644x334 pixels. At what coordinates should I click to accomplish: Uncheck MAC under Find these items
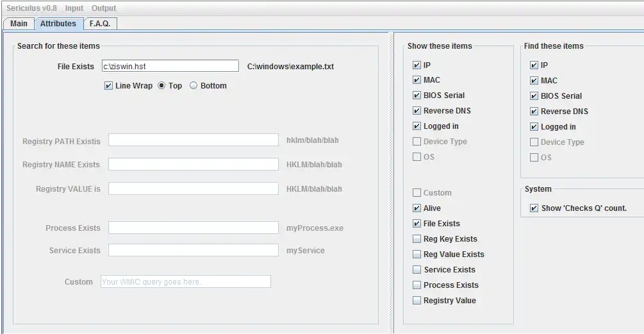(x=534, y=81)
